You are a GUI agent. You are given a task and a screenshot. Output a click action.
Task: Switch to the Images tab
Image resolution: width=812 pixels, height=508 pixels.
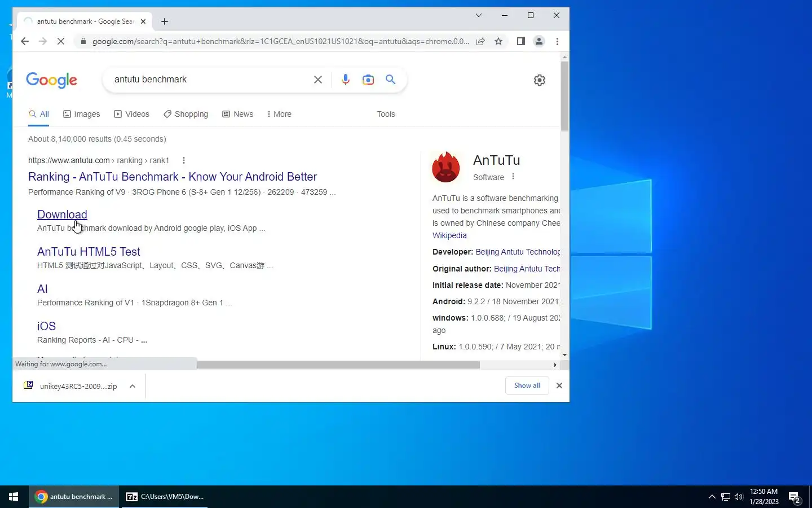coord(82,114)
